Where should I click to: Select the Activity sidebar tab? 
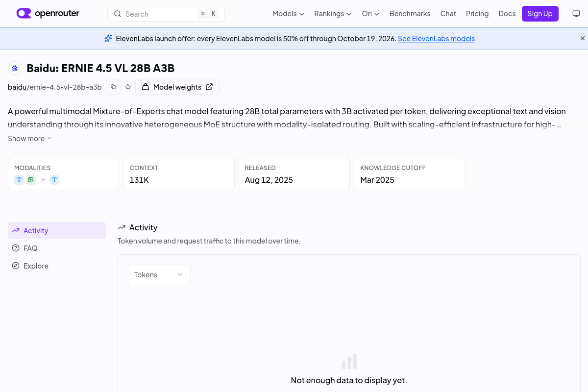pyautogui.click(x=57, y=230)
